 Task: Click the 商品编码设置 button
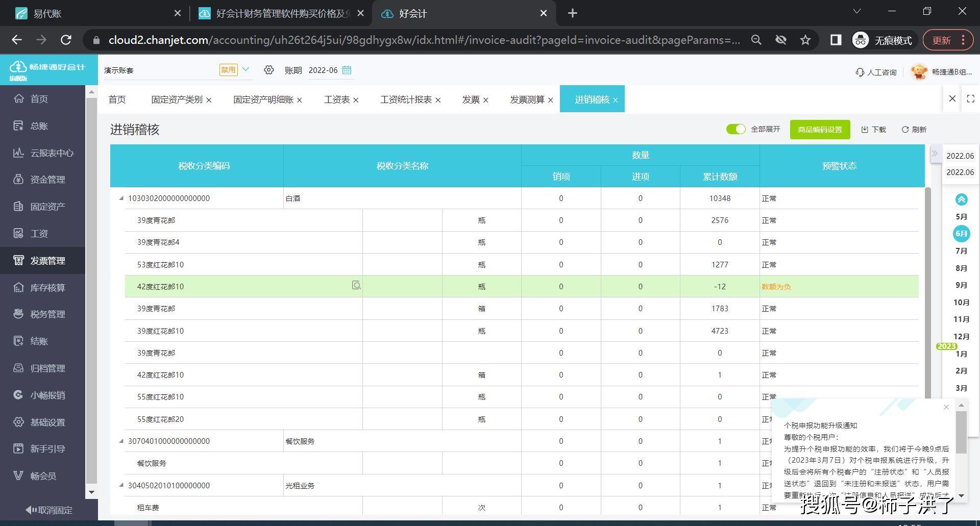click(x=820, y=130)
